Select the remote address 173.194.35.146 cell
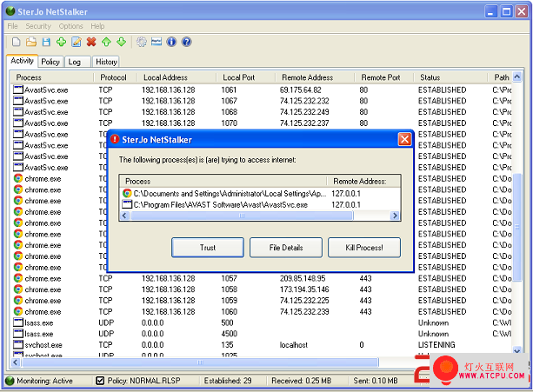The height and width of the screenshot is (392, 533). (x=304, y=289)
